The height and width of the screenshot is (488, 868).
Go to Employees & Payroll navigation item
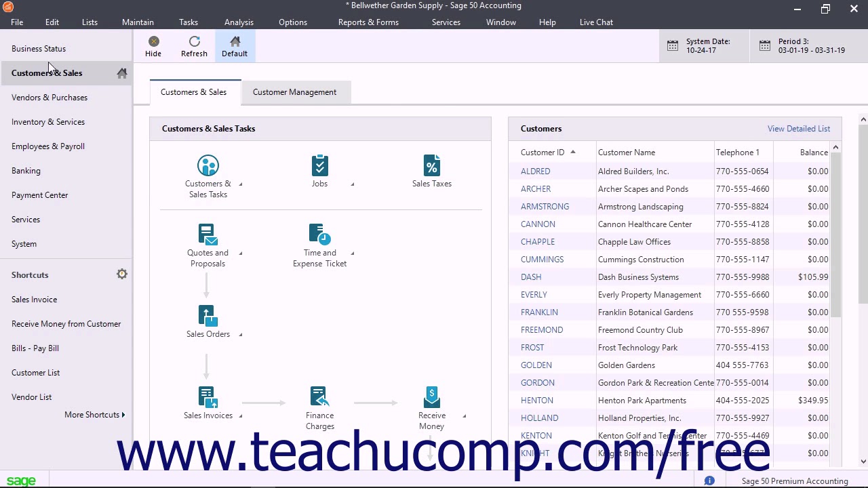point(48,146)
